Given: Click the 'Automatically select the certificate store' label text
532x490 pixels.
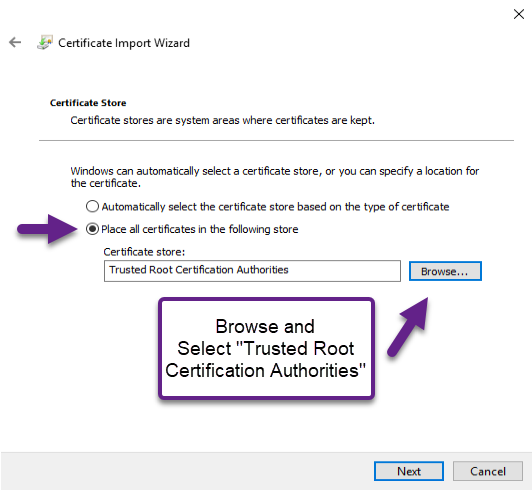Looking at the screenshot, I should (x=276, y=207).
